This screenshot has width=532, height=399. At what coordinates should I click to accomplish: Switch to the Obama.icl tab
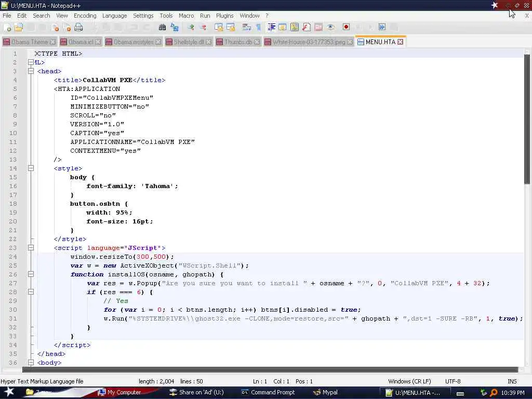81,42
